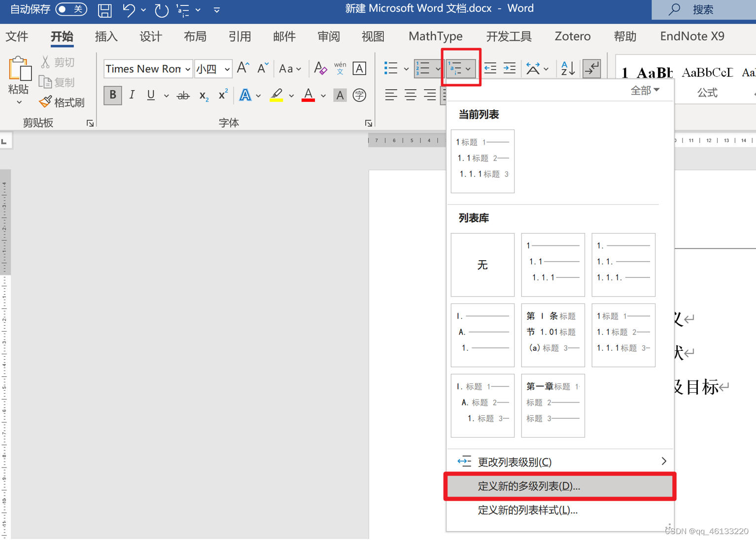Select the 公式 style
The height and width of the screenshot is (540, 756).
tap(707, 80)
